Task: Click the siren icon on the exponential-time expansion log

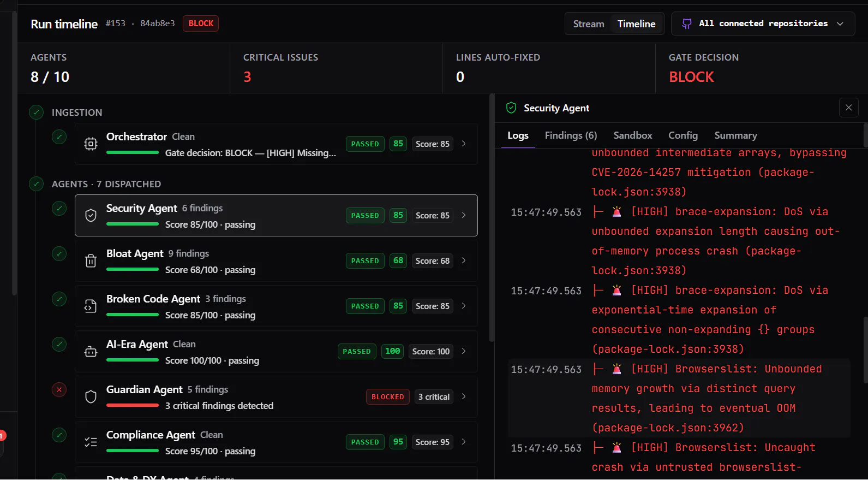Action: (x=617, y=291)
